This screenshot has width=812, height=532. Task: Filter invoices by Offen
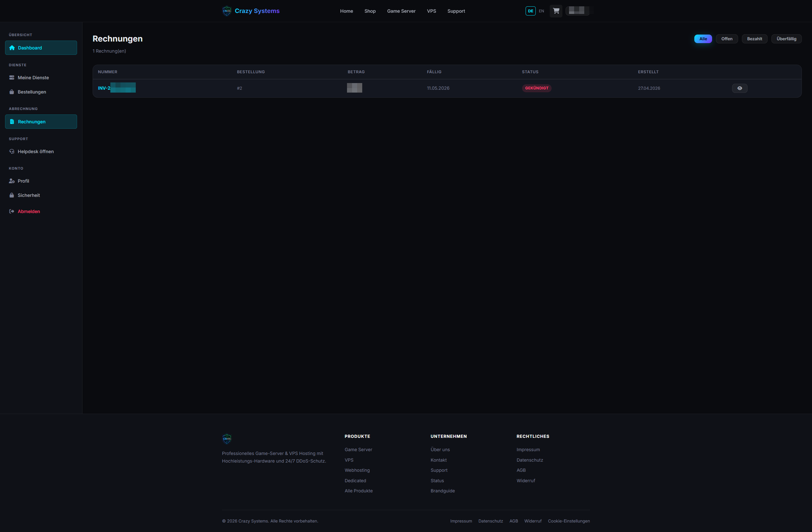pos(726,39)
